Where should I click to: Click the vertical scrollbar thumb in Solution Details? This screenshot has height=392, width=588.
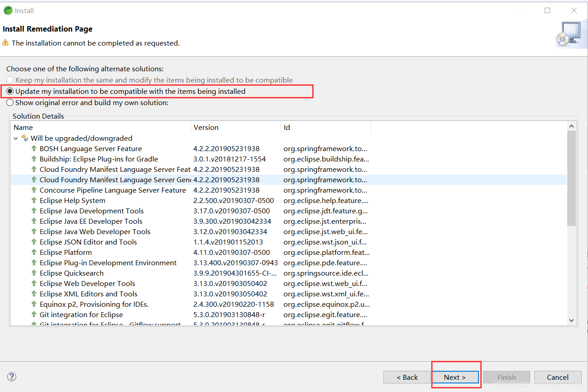(571, 178)
